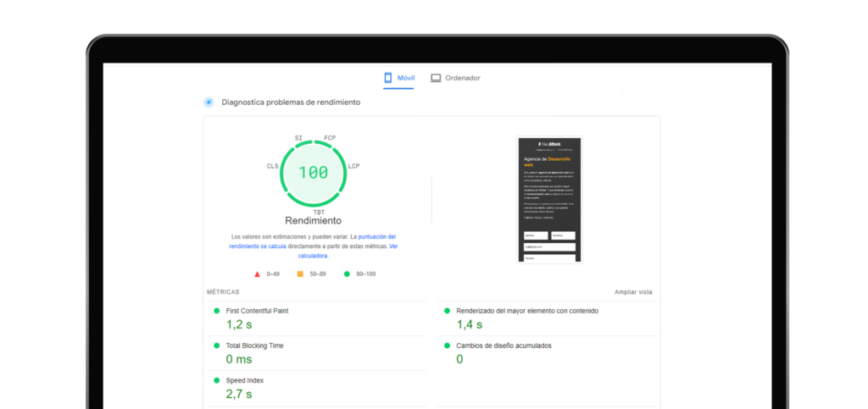Click the green dot beside Speed Index

click(x=217, y=380)
